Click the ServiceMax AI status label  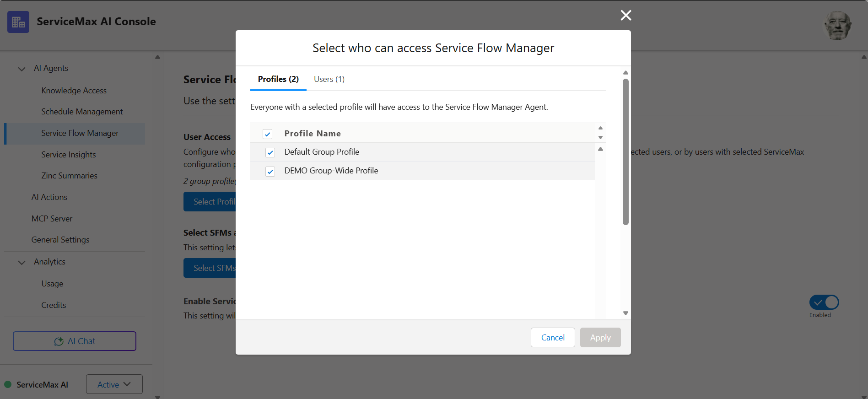(42, 385)
